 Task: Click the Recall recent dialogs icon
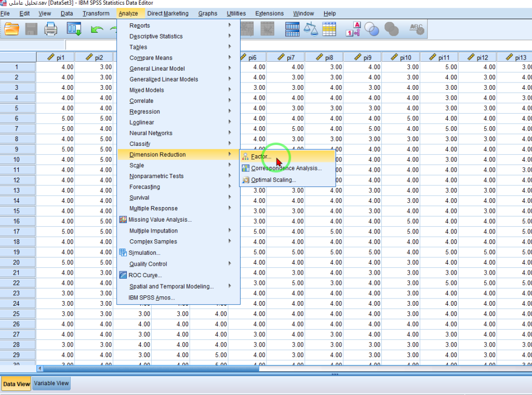click(74, 30)
